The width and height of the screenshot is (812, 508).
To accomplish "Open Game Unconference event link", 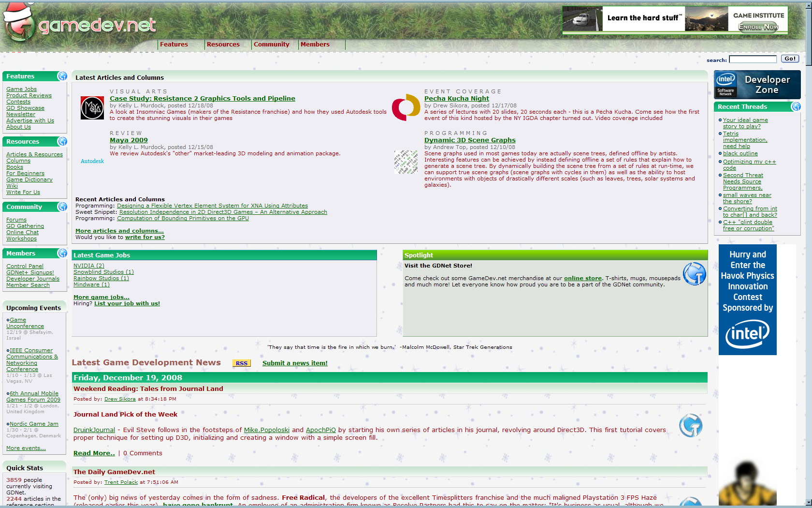I will point(25,323).
